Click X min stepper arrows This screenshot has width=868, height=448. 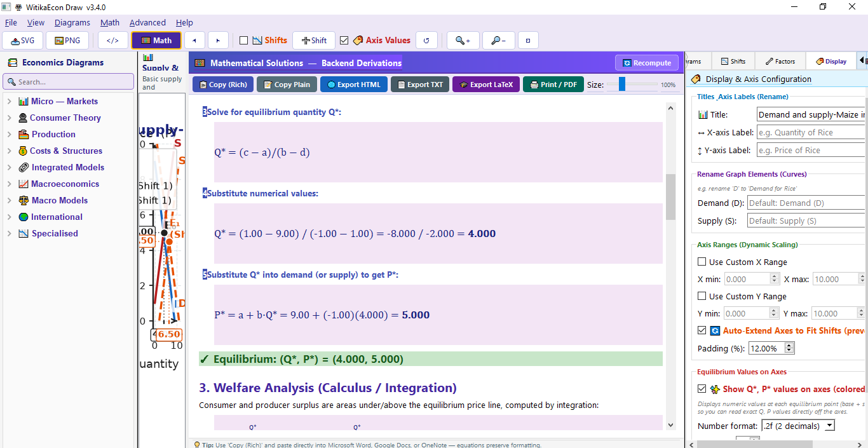coord(774,279)
